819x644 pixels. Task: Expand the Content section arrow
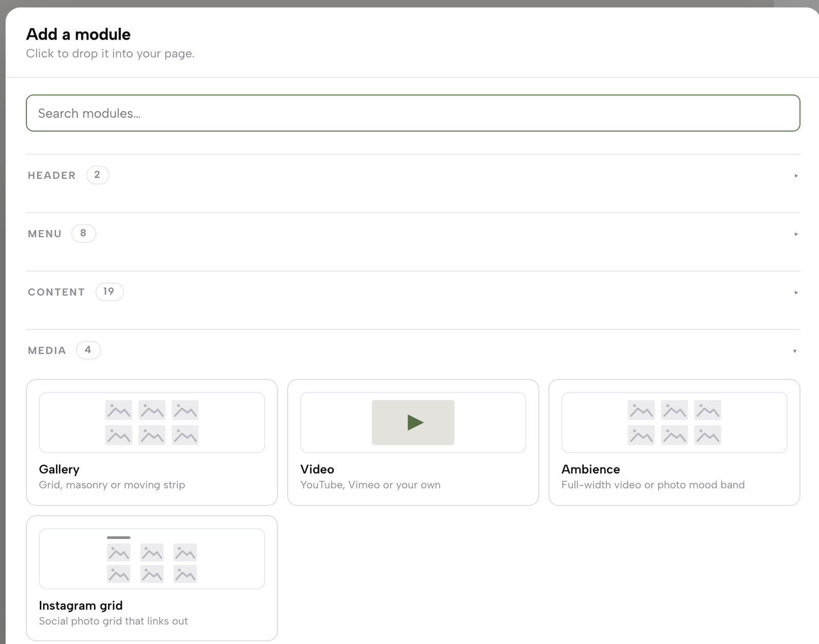(x=796, y=292)
